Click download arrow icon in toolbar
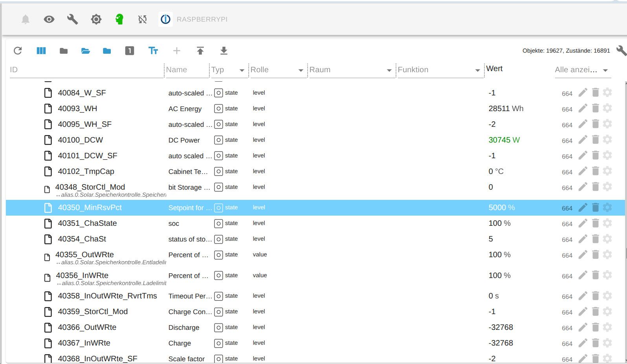The image size is (627, 364). (224, 51)
